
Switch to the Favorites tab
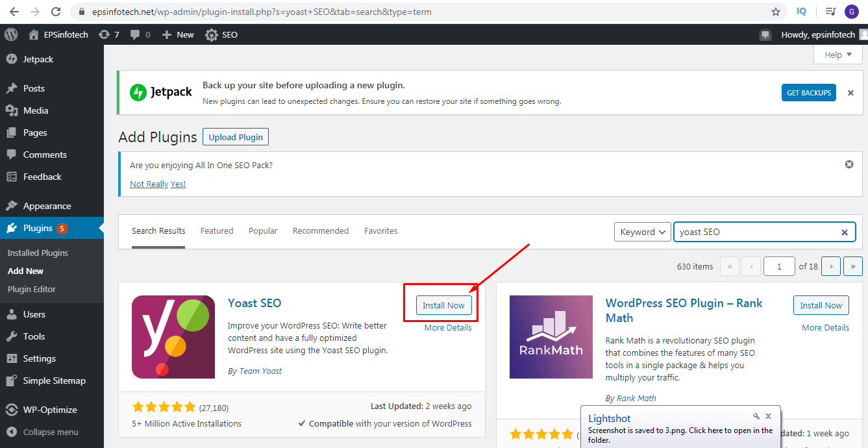[381, 231]
